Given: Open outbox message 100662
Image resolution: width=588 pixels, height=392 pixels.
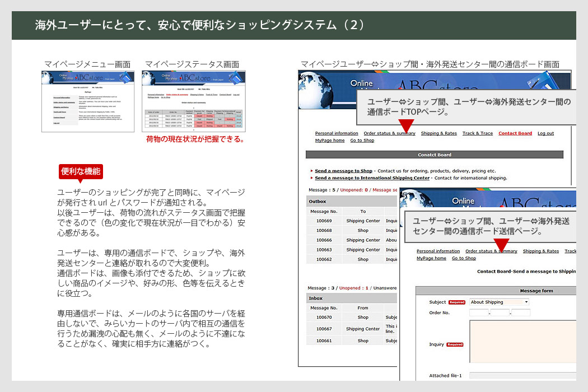Looking at the screenshot, I should [x=324, y=259].
